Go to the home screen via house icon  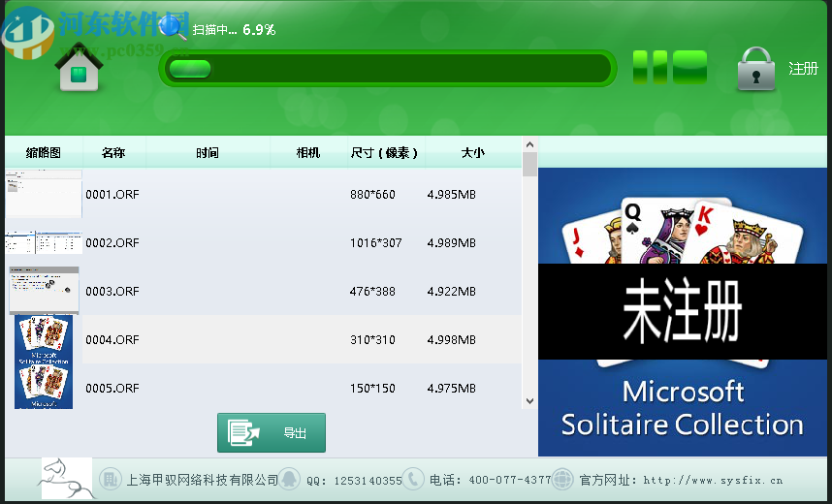(79, 66)
